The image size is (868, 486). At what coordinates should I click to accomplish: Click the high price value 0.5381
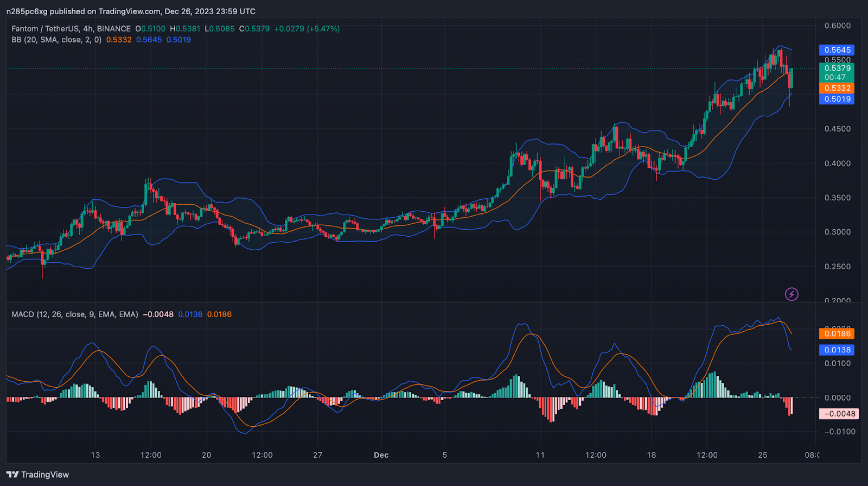(188, 29)
